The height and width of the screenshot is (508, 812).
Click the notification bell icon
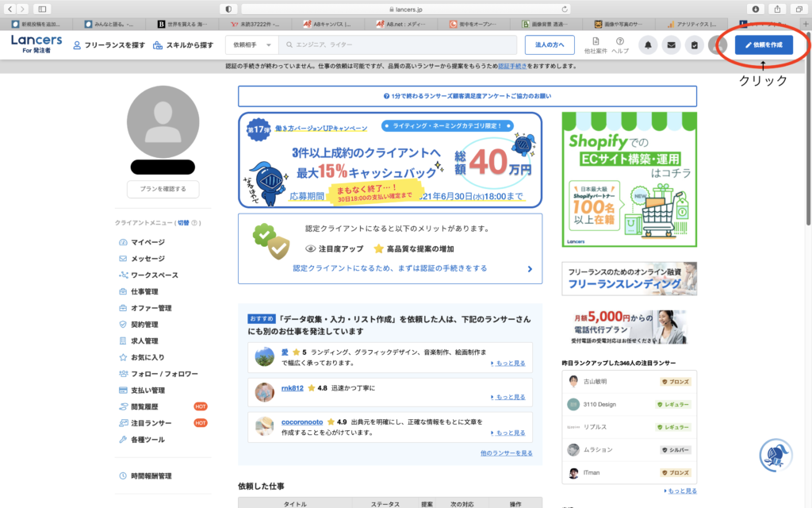(648, 45)
